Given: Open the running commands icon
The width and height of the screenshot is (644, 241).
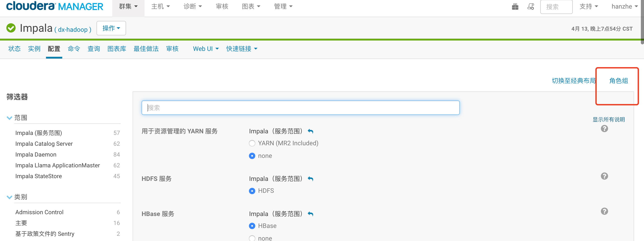Looking at the screenshot, I should (x=531, y=7).
